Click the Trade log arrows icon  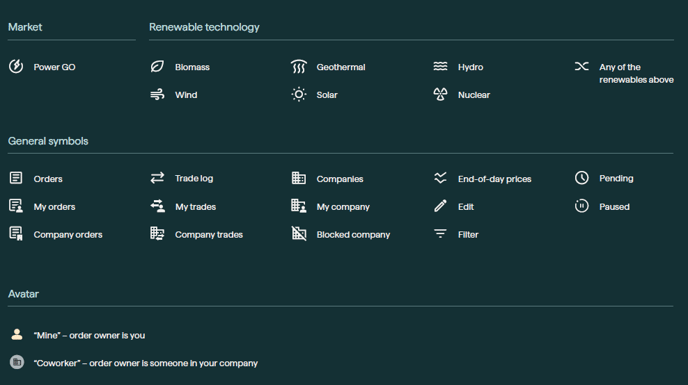click(x=157, y=178)
